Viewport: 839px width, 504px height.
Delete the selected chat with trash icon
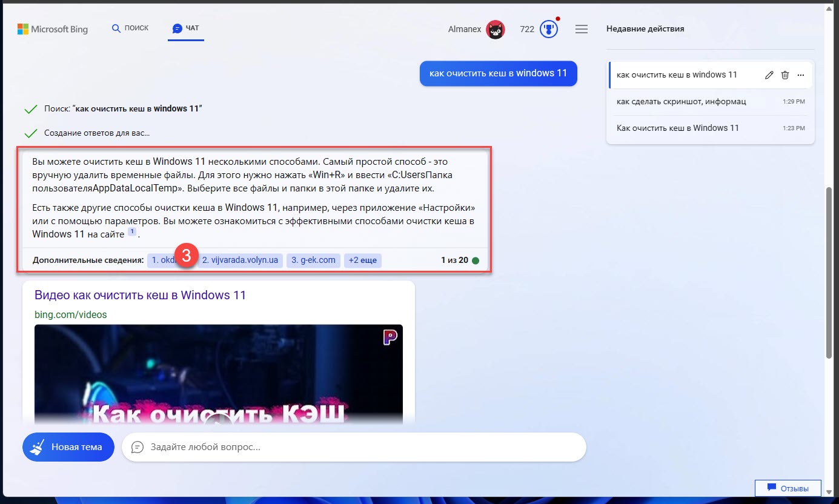tap(785, 75)
